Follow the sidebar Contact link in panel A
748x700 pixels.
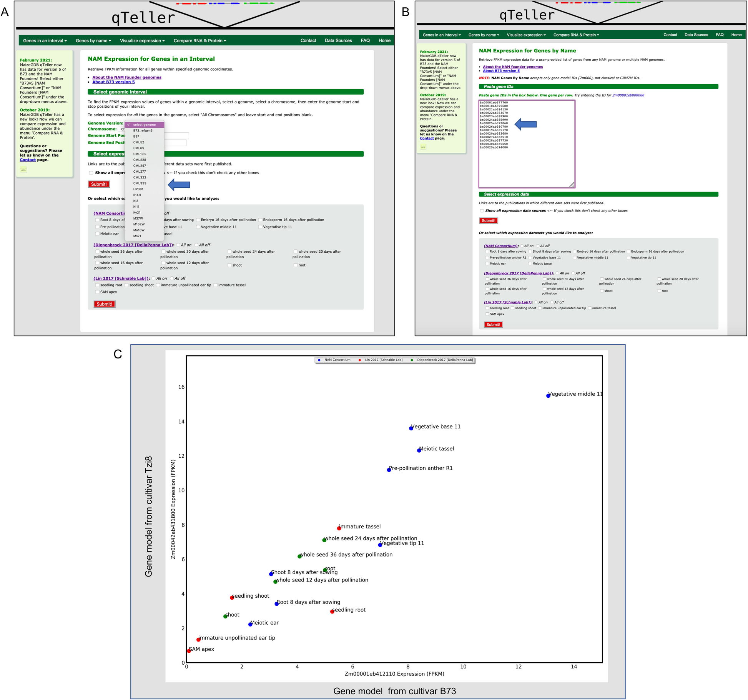(x=28, y=160)
